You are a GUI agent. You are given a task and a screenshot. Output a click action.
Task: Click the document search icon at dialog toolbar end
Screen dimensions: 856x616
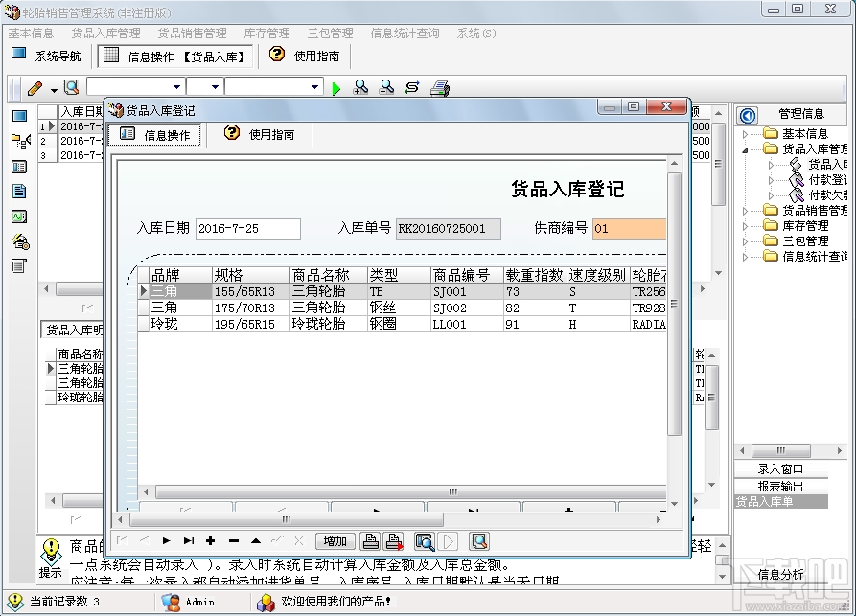tap(479, 541)
